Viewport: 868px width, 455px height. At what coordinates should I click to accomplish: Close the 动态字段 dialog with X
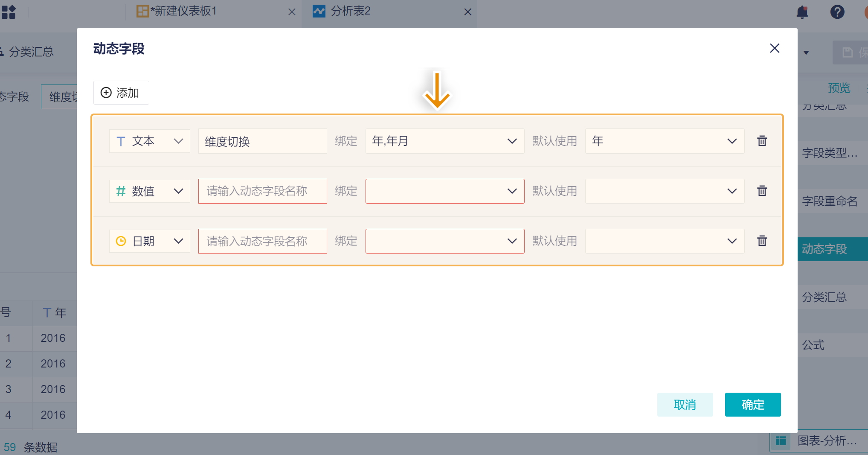point(774,48)
